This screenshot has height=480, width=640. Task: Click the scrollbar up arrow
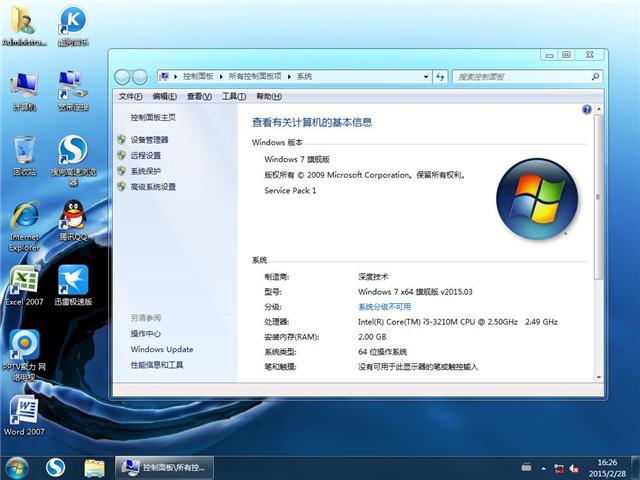click(x=599, y=109)
